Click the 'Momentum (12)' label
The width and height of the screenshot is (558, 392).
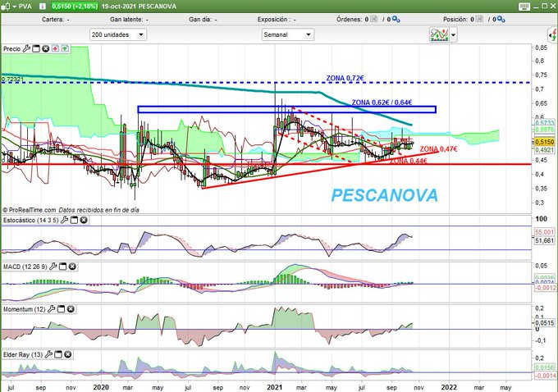click(24, 309)
